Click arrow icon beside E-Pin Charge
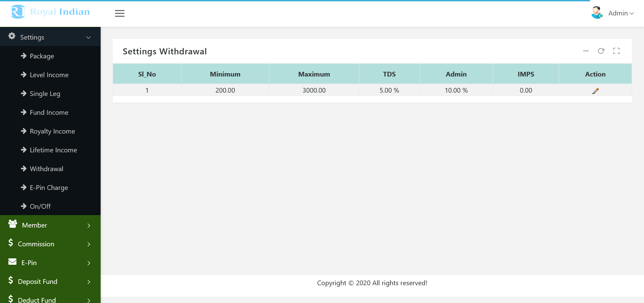Viewport: 644px width, 303px height. [23, 187]
